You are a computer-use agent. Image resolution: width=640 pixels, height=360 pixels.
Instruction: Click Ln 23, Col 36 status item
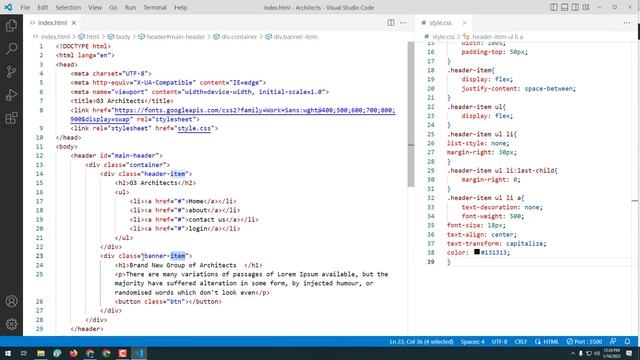tap(421, 342)
